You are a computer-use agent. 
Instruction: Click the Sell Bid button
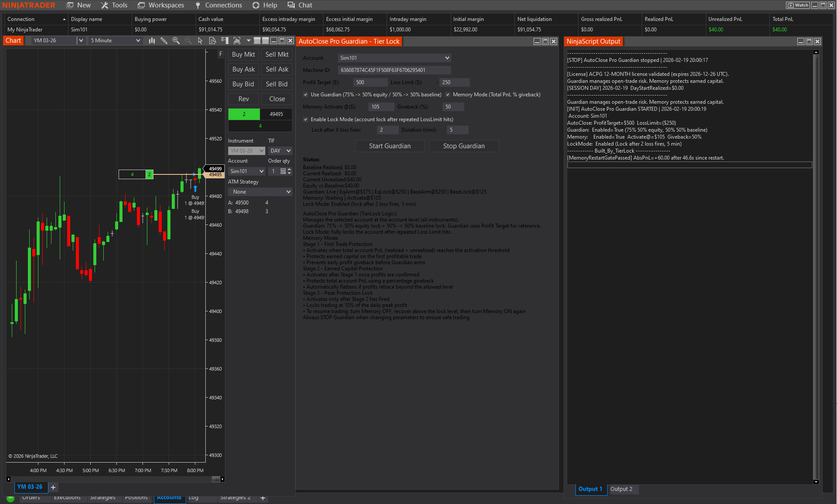click(277, 84)
